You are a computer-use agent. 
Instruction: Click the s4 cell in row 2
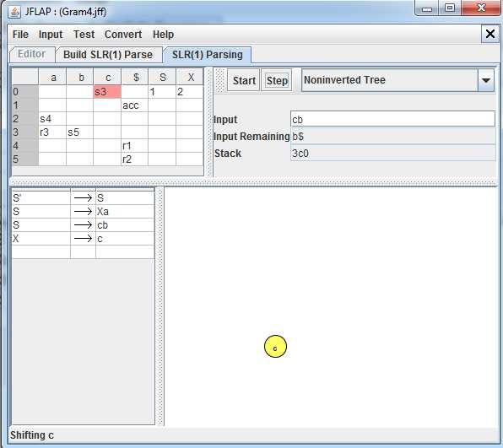coord(52,119)
